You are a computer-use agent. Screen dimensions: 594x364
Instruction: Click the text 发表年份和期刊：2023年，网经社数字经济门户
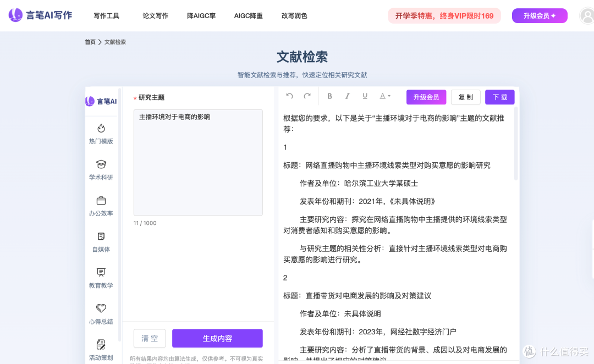[378, 332]
